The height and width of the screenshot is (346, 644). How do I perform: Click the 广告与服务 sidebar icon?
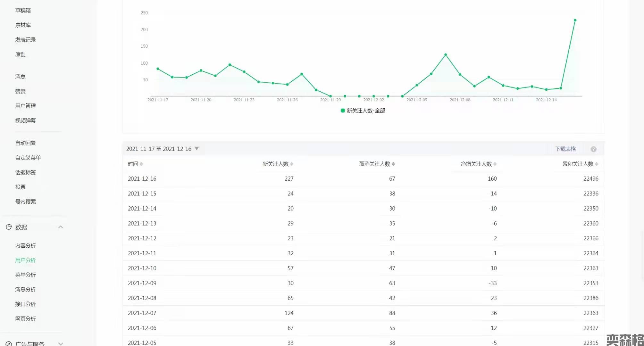click(9, 343)
